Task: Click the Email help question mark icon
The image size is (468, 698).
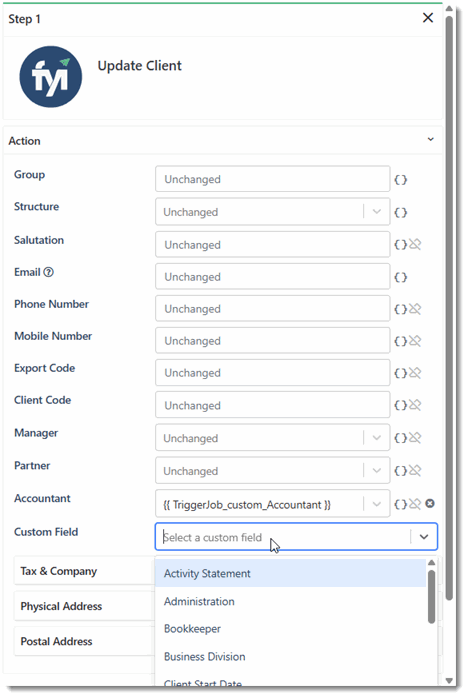Action: point(49,272)
